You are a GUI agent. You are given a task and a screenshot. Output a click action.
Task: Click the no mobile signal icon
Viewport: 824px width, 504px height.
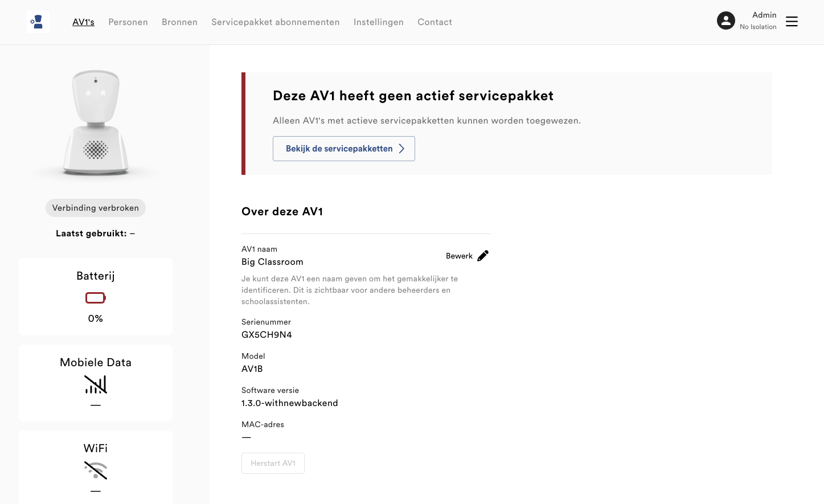96,384
